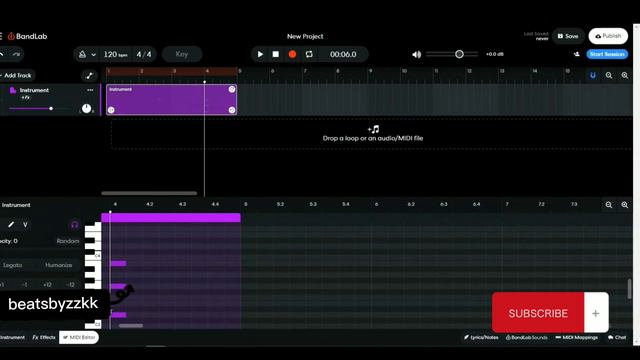Toggle the automation icon beside Add Track
Screen dimensions: 640x360
pyautogui.click(x=89, y=76)
